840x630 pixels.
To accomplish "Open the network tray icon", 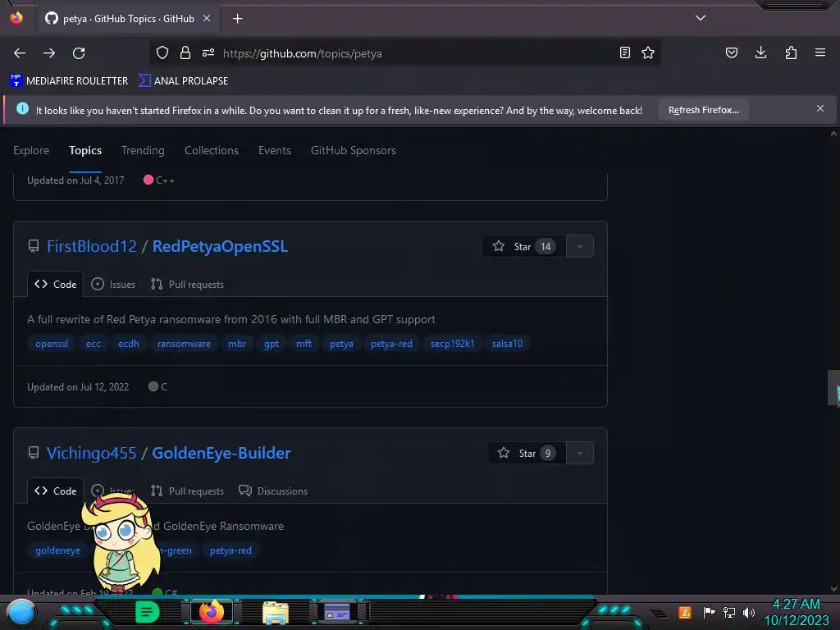I will point(729,612).
